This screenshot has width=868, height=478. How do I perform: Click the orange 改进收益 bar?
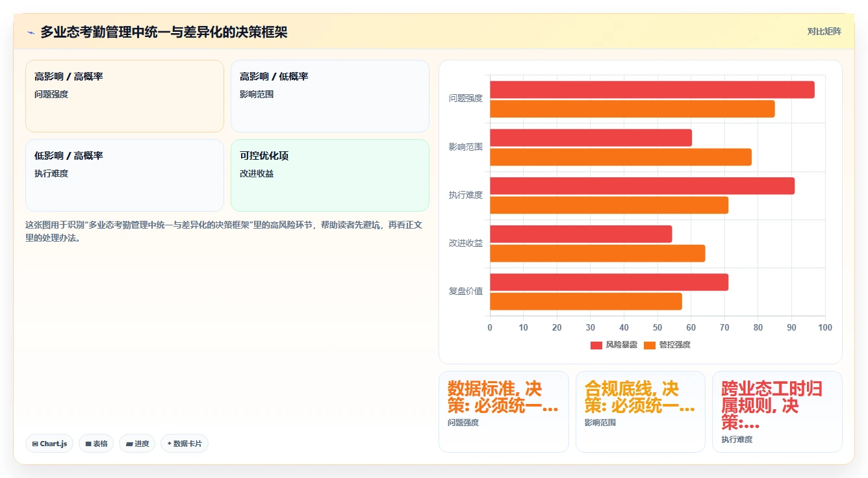coord(597,253)
